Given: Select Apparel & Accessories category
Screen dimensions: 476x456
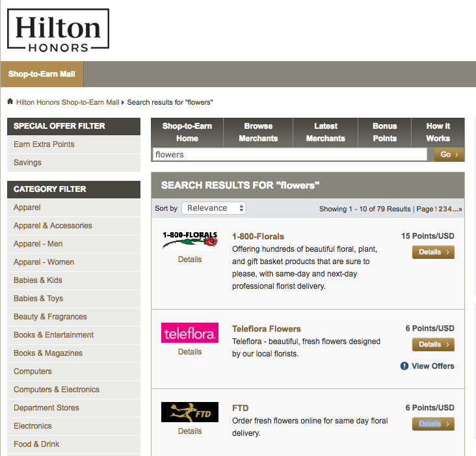Looking at the screenshot, I should (x=73, y=226).
